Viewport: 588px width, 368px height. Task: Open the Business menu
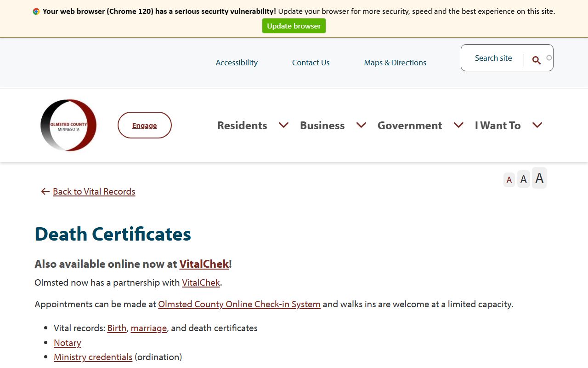click(x=322, y=126)
